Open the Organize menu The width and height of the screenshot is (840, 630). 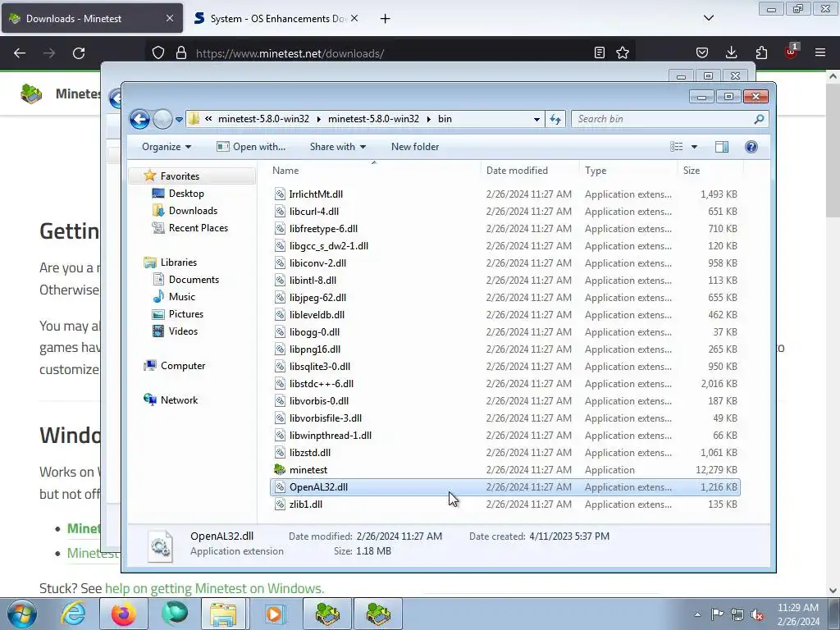tap(166, 147)
